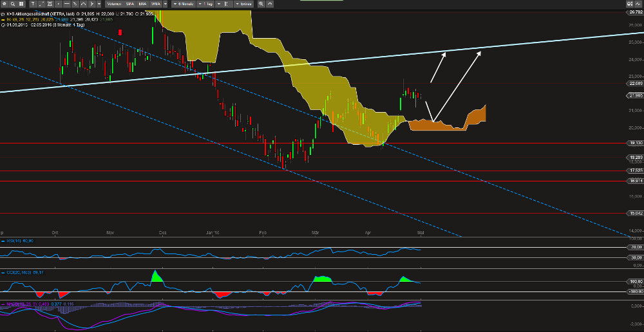Open the top-right print/export icon
644x332 pixels.
(630, 4)
